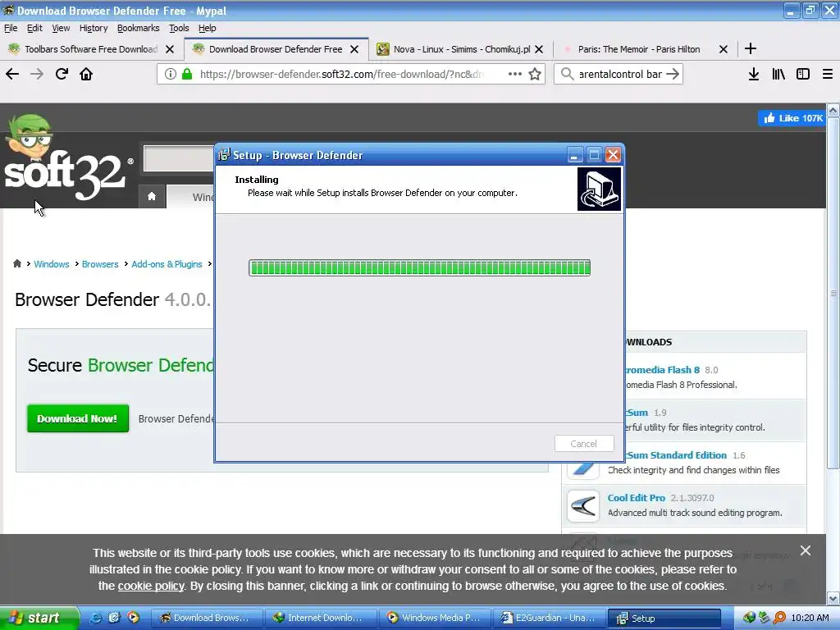Click the installer computer icon in Setup

point(599,189)
